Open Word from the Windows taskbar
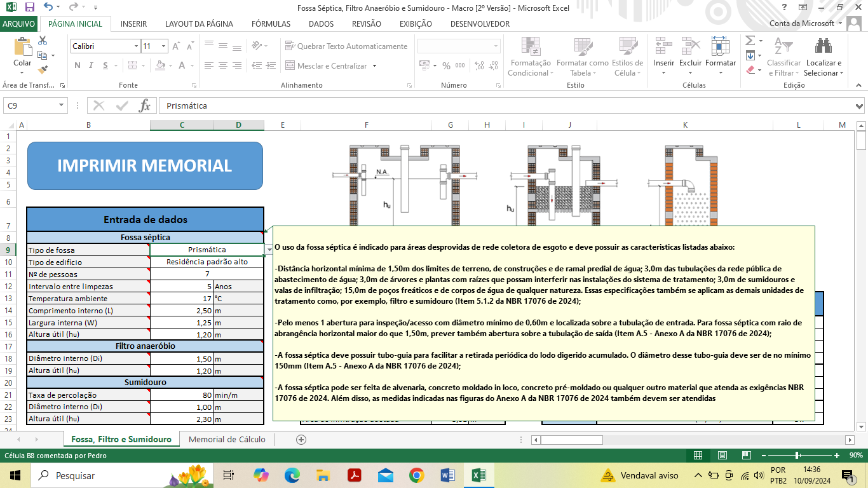The image size is (868, 488). tap(447, 475)
